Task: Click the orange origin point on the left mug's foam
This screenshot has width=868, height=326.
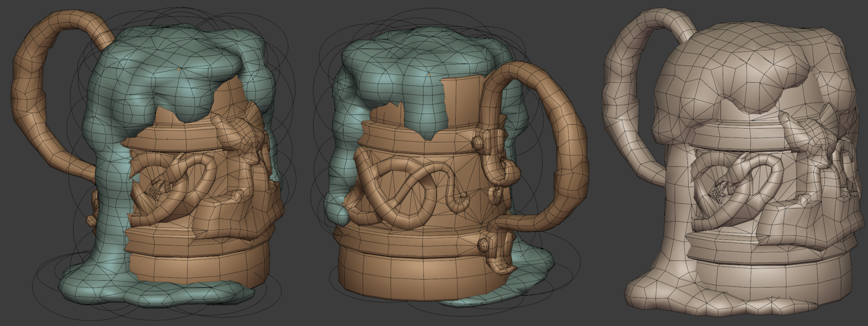Action: pos(179,70)
